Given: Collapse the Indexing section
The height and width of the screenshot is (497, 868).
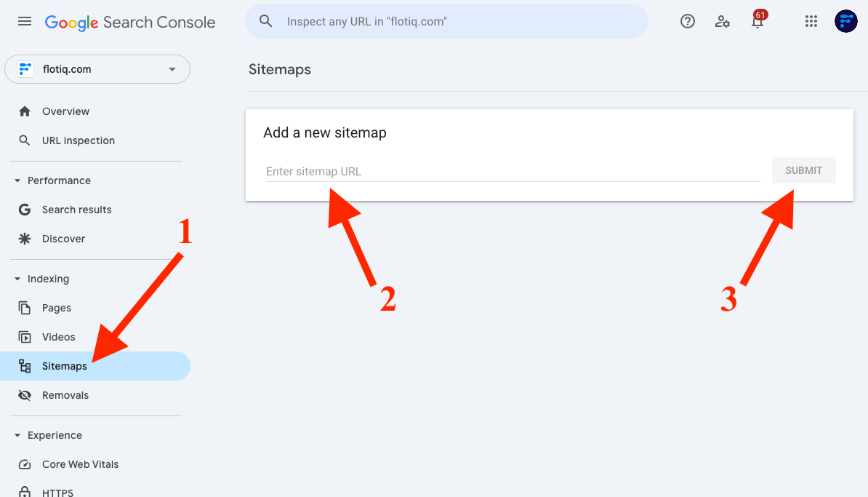Looking at the screenshot, I should click(x=17, y=279).
